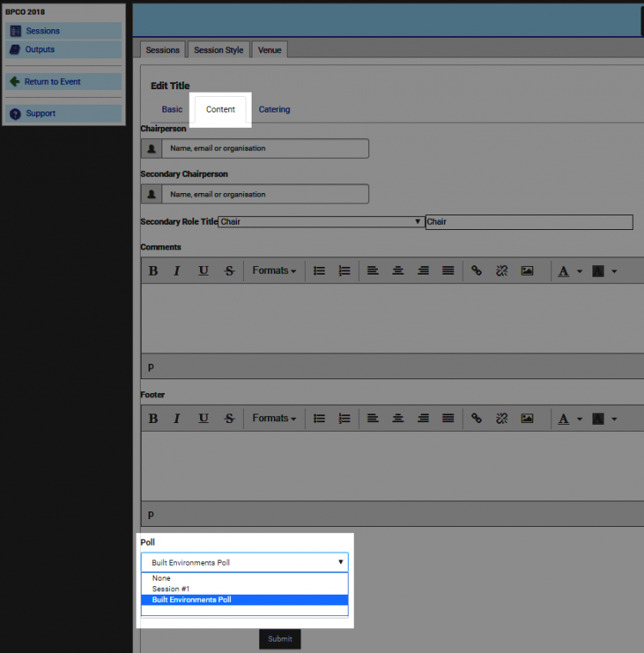This screenshot has width=644, height=653.
Task: Remove link in Comments editor
Action: pyautogui.click(x=501, y=270)
